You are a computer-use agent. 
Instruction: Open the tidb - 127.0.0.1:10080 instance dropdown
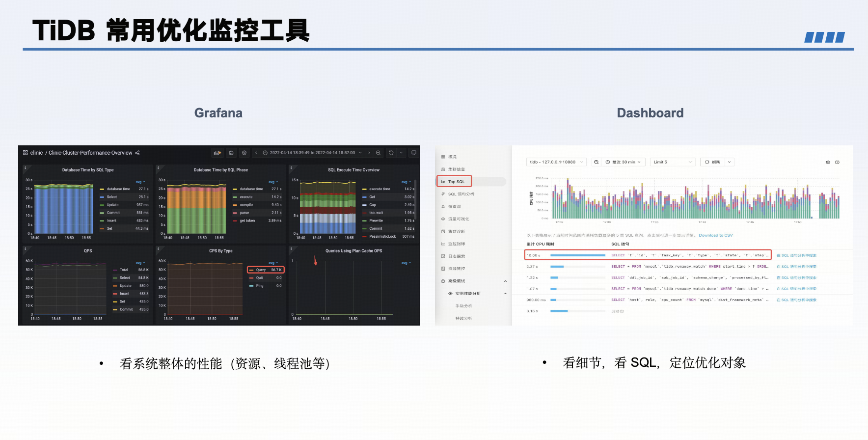pos(556,162)
